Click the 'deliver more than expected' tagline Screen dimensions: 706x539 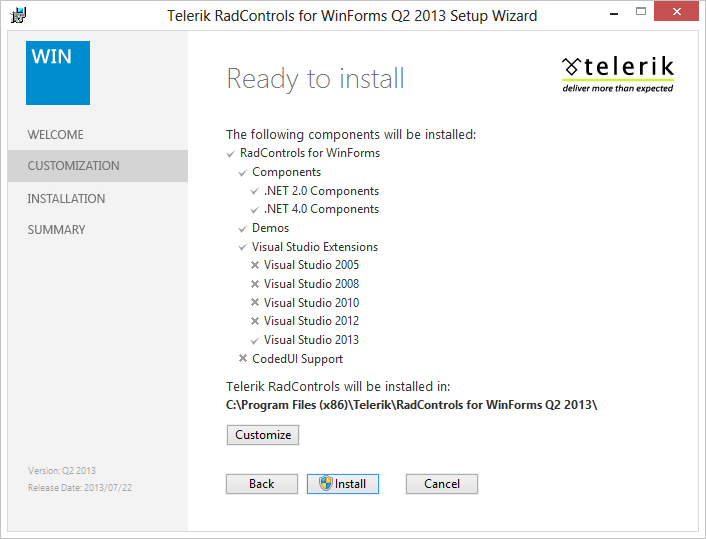(618, 88)
